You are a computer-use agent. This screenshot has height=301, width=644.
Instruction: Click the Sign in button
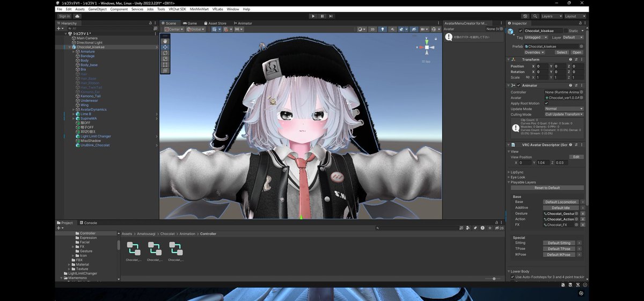(64, 16)
